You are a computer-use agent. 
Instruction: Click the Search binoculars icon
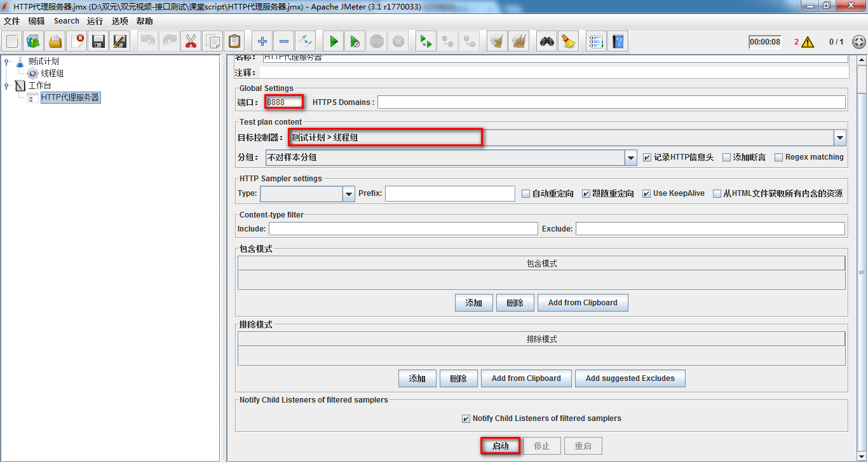coord(546,42)
